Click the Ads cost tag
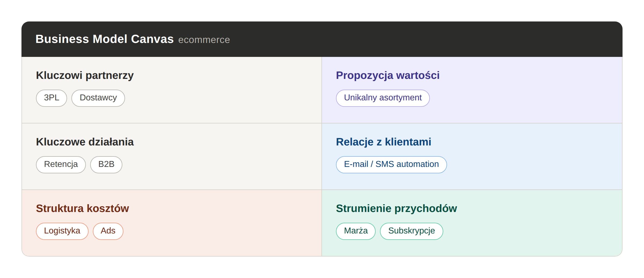Image resolution: width=644 pixels, height=278 pixels. pos(108,231)
